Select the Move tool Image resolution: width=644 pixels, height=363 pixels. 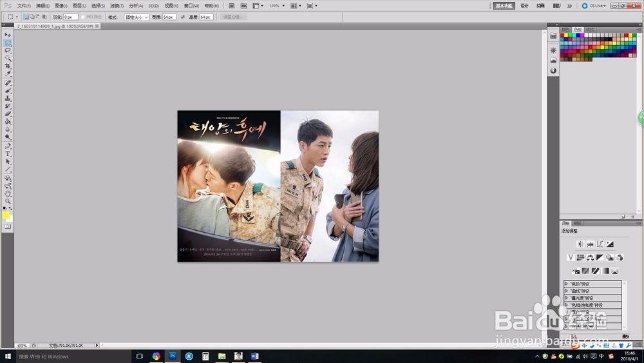[x=8, y=35]
